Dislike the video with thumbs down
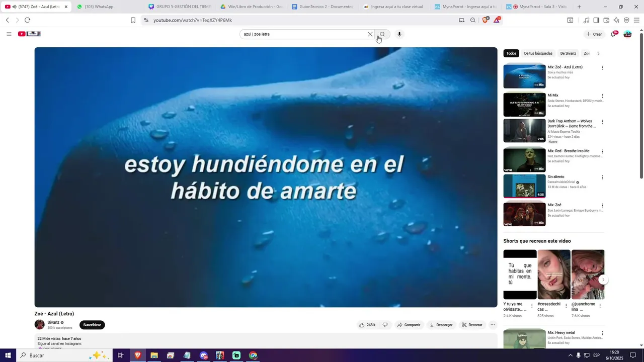Image resolution: width=644 pixels, height=362 pixels. [385, 325]
